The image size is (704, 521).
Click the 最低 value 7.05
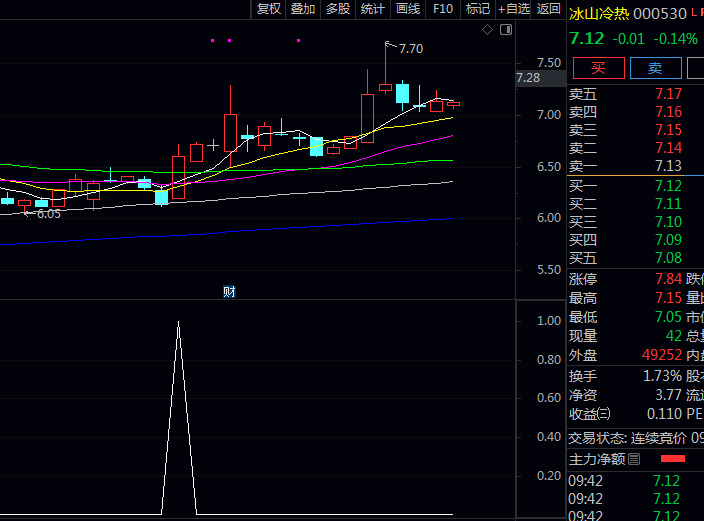click(x=668, y=317)
